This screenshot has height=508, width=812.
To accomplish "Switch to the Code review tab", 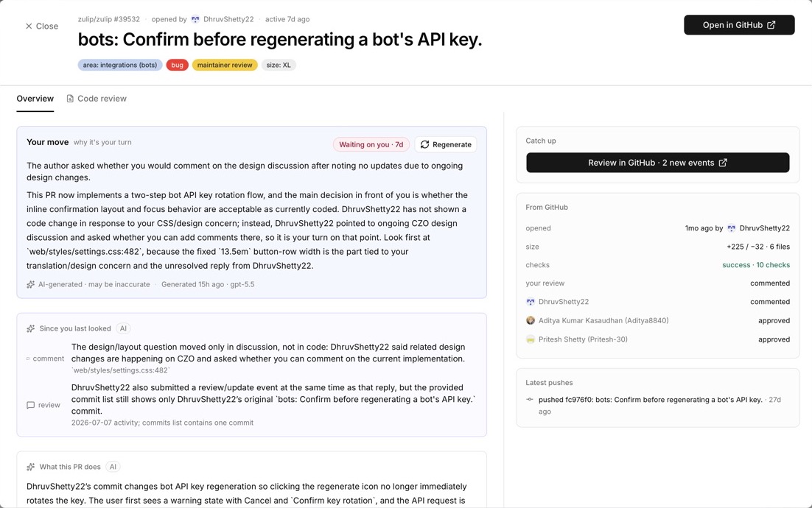I will (97, 99).
